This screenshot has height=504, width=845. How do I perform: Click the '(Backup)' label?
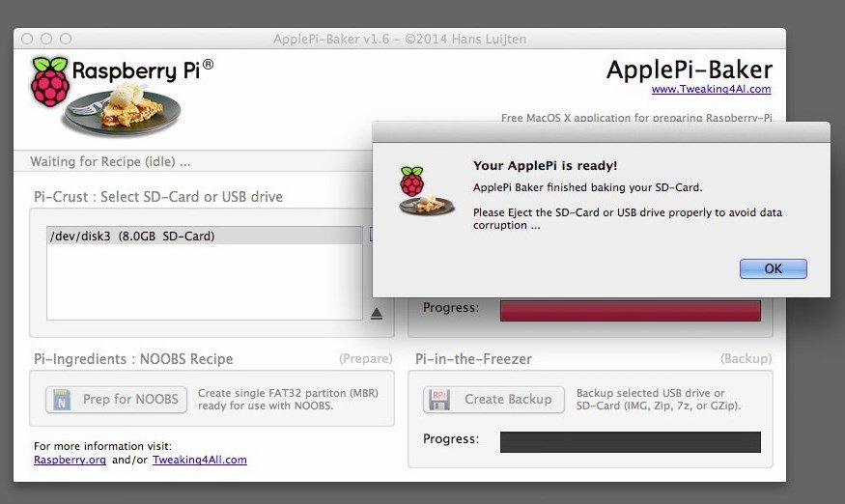click(x=746, y=359)
